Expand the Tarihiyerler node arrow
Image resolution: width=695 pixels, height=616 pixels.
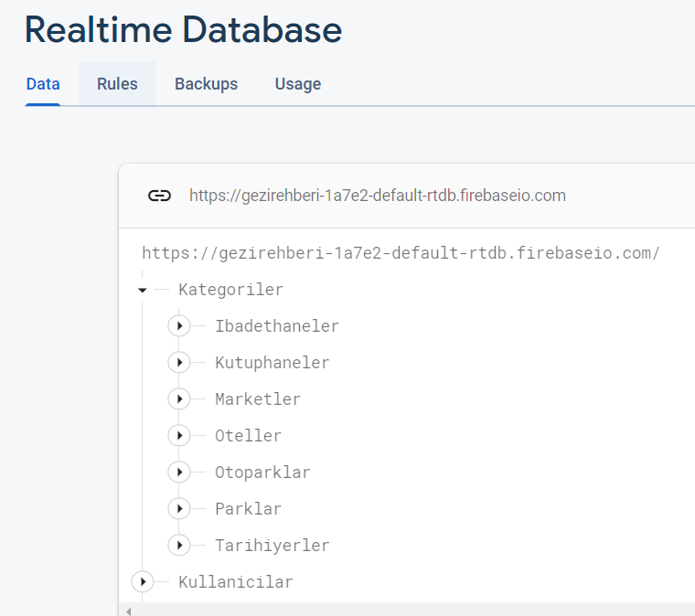coord(179,546)
